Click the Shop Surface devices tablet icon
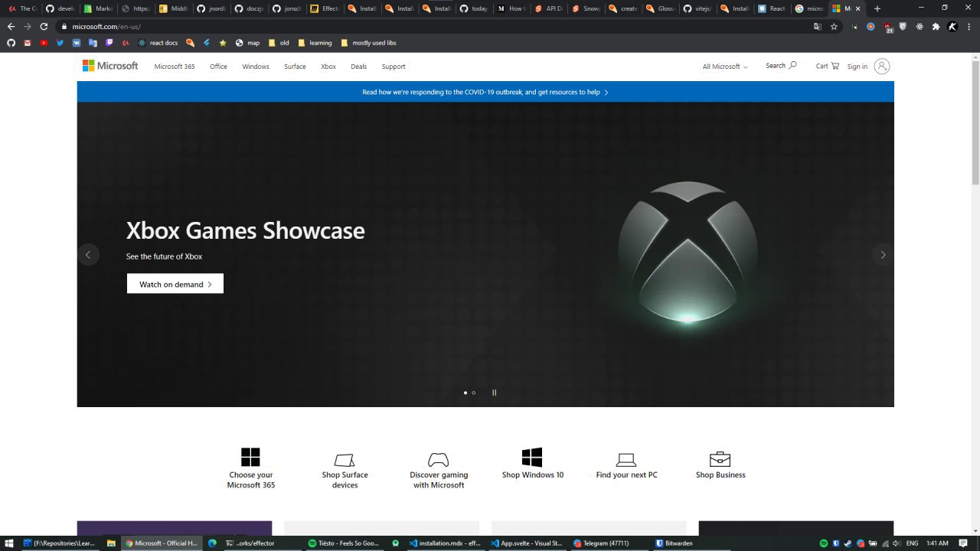Viewport: 980px width, 551px height. 345,460
